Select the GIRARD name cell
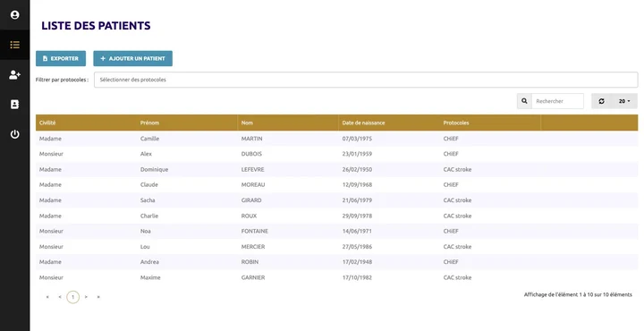This screenshot has width=644, height=331. tap(251, 200)
